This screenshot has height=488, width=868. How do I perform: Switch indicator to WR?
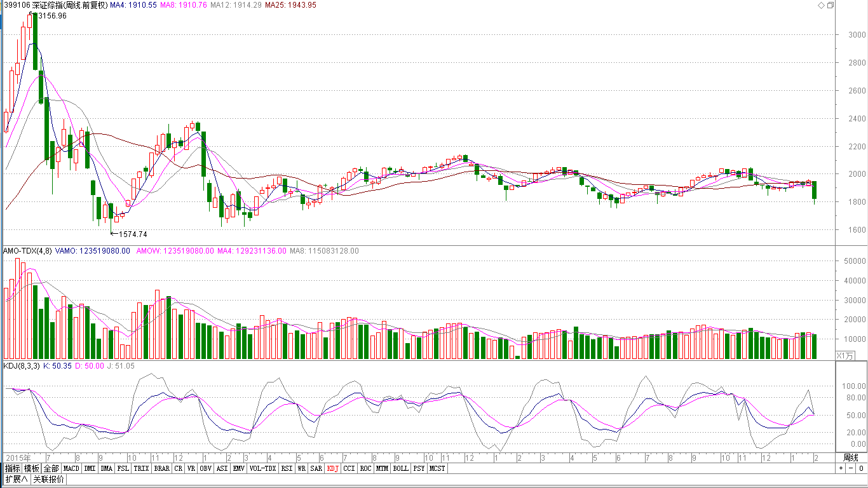pyautogui.click(x=302, y=468)
